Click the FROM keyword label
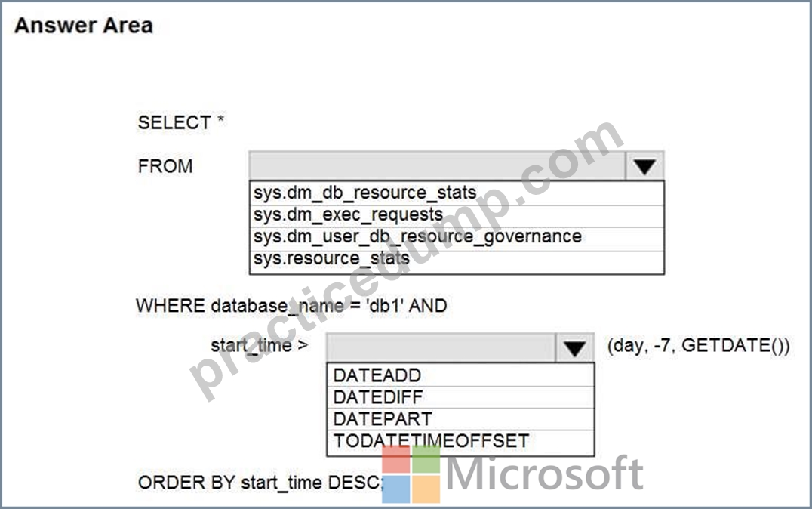This screenshot has height=509, width=812. pyautogui.click(x=165, y=166)
